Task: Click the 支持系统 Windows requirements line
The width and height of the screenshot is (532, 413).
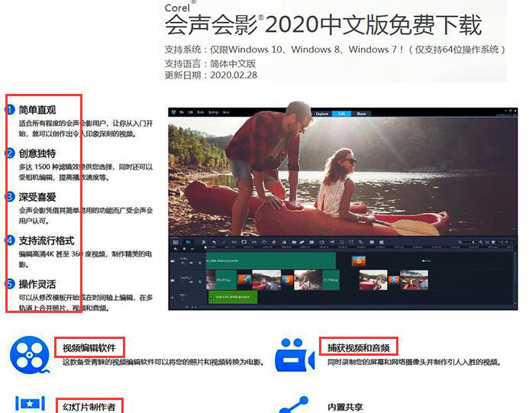Action: pos(335,50)
